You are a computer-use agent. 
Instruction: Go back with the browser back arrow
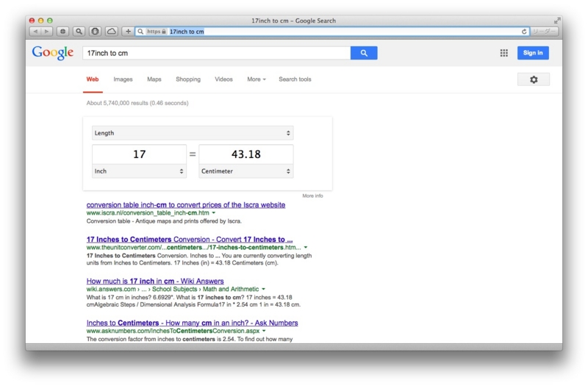pyautogui.click(x=35, y=32)
